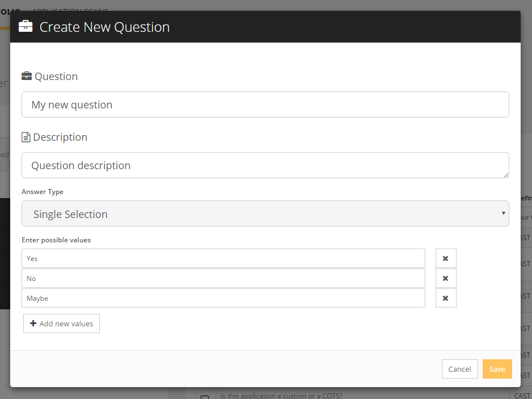Delete the 'No' possible value
The width and height of the screenshot is (532, 399).
click(445, 278)
